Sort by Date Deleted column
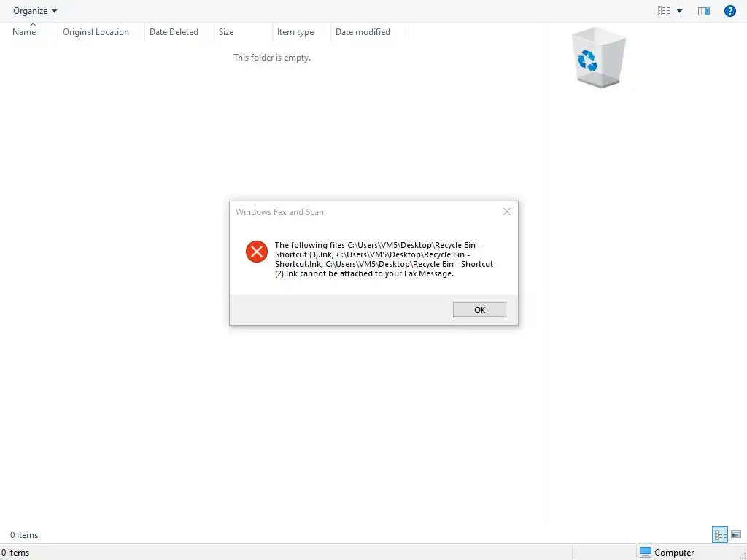747x560 pixels. click(x=174, y=32)
